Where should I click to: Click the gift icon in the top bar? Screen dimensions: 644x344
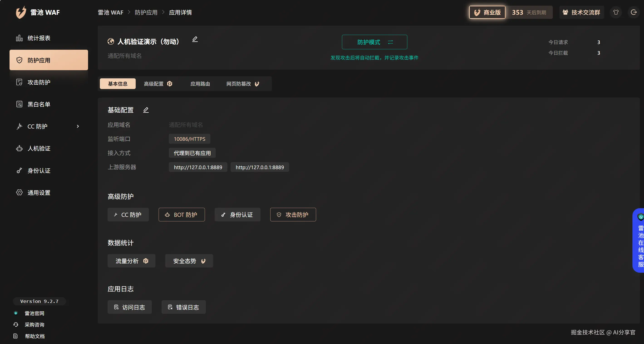click(616, 12)
